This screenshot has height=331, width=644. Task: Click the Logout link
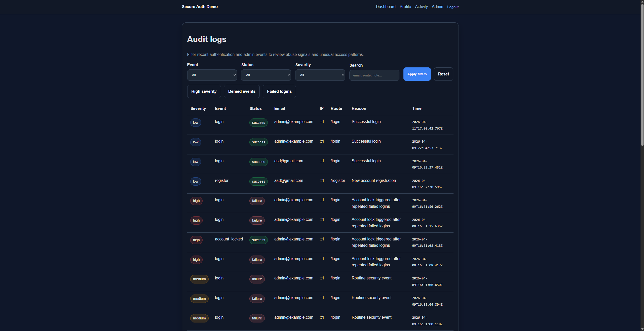452,7
